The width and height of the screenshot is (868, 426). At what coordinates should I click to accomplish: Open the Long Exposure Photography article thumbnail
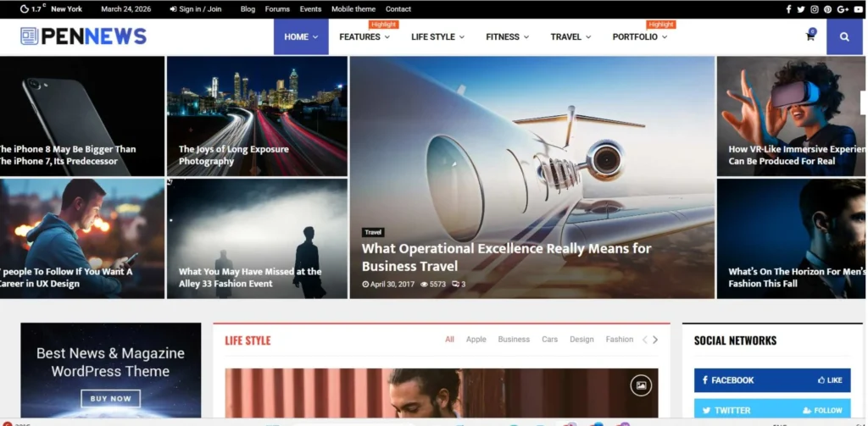click(257, 115)
